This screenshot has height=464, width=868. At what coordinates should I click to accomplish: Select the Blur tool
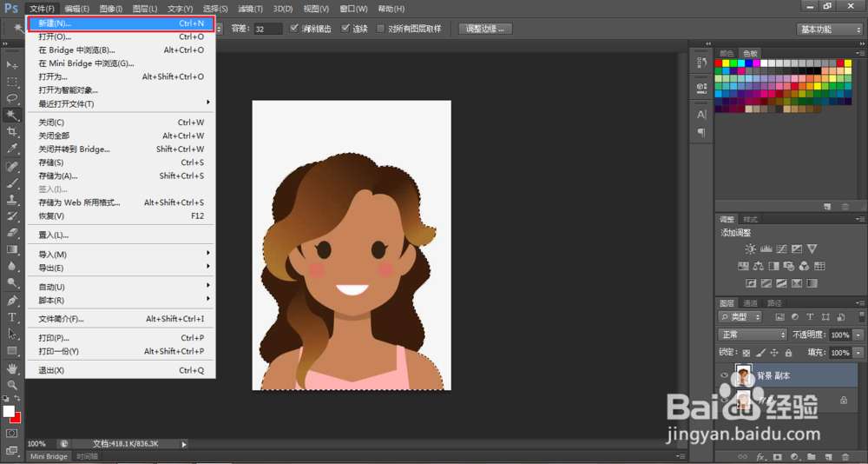coord(11,266)
